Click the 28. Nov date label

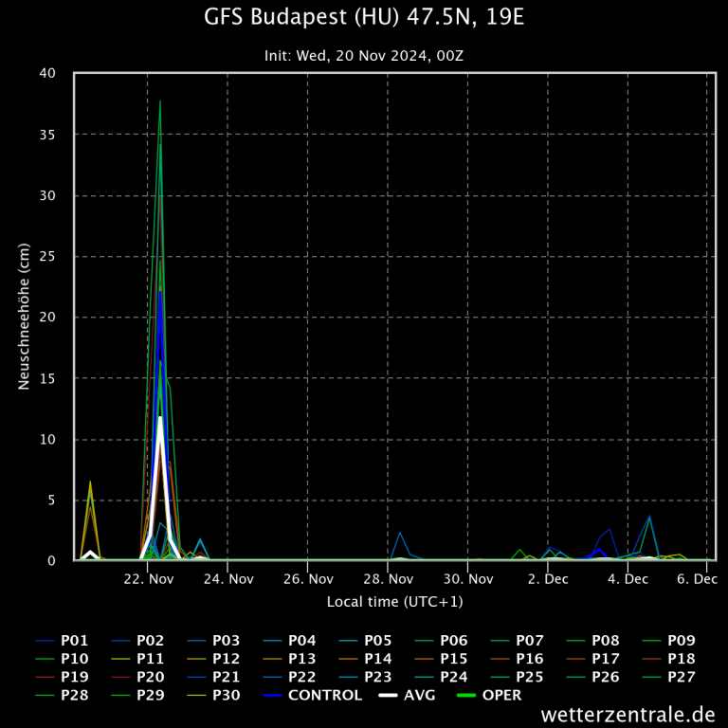(x=387, y=579)
